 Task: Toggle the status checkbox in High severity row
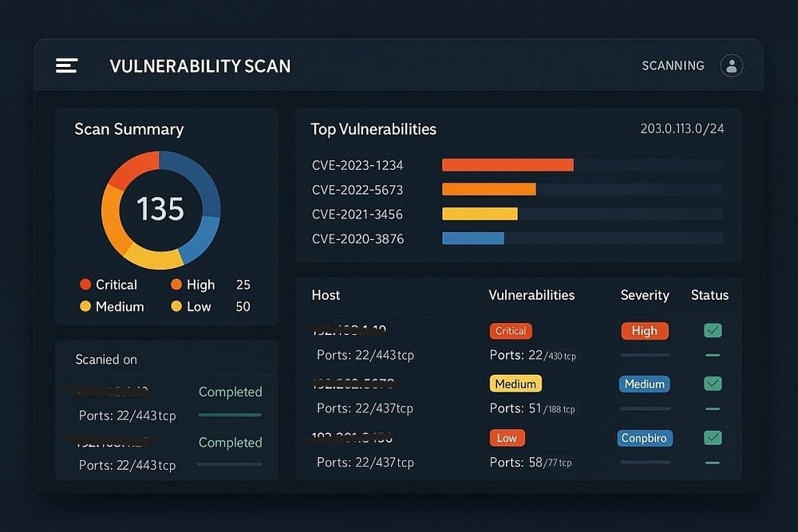point(713,330)
